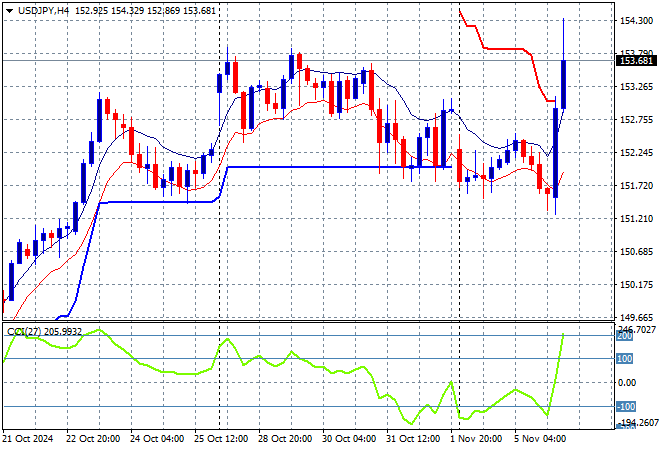
Task: Click the 153.265 price axis label
Action: [636, 87]
